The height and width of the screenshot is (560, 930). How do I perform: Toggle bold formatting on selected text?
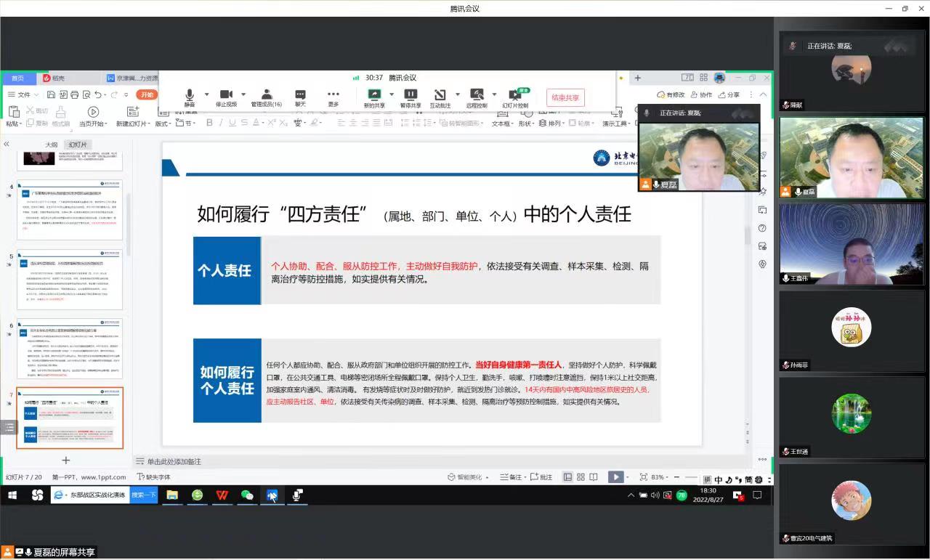pyautogui.click(x=209, y=123)
